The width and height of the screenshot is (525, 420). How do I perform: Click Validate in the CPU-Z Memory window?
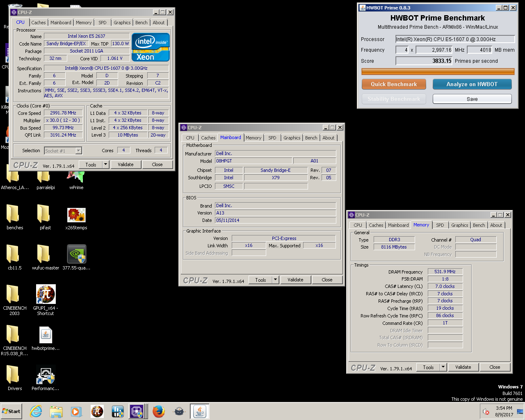point(463,367)
